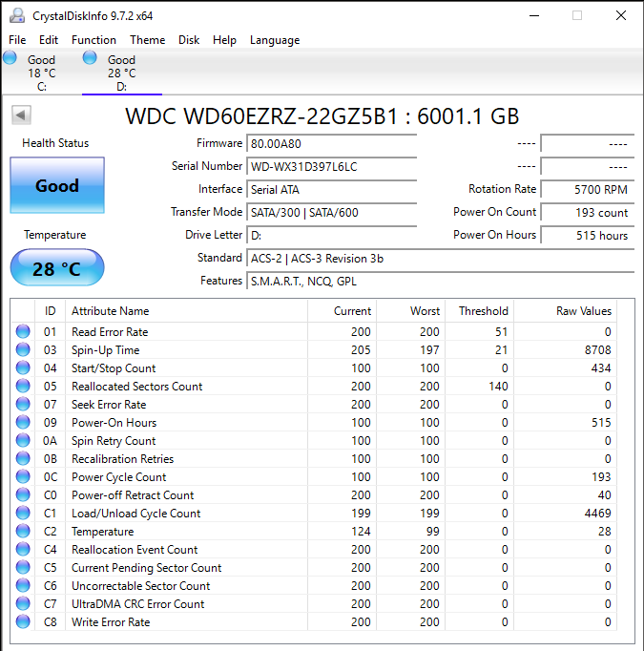This screenshot has width=644, height=651.
Task: Select the Power-off Retract Count attribute name
Action: 133,494
